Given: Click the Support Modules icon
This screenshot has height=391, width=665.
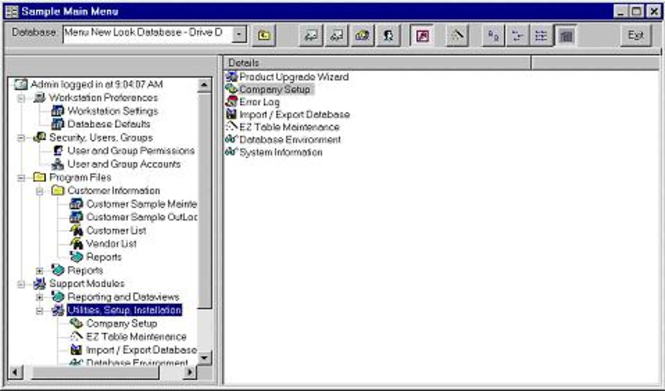Looking at the screenshot, I should [x=39, y=283].
